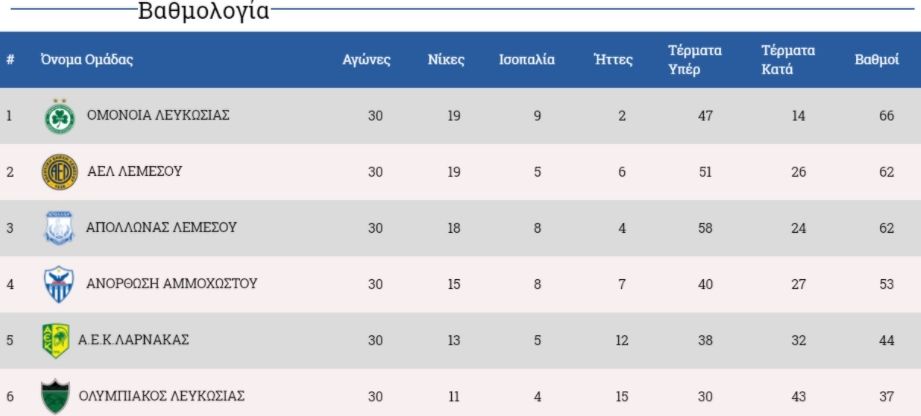Click the Apollon Limassol blue crest
The width and height of the screenshot is (921, 416).
(59, 228)
